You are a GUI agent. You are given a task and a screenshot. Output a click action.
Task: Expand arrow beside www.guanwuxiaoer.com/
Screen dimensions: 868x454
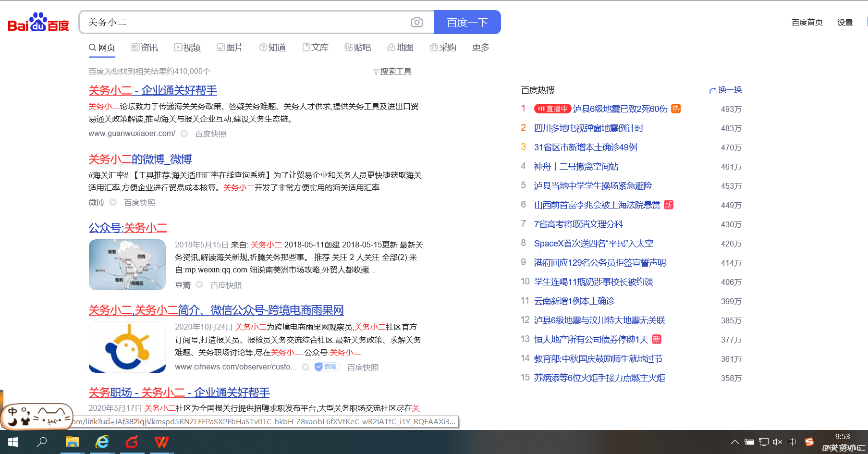tap(184, 134)
